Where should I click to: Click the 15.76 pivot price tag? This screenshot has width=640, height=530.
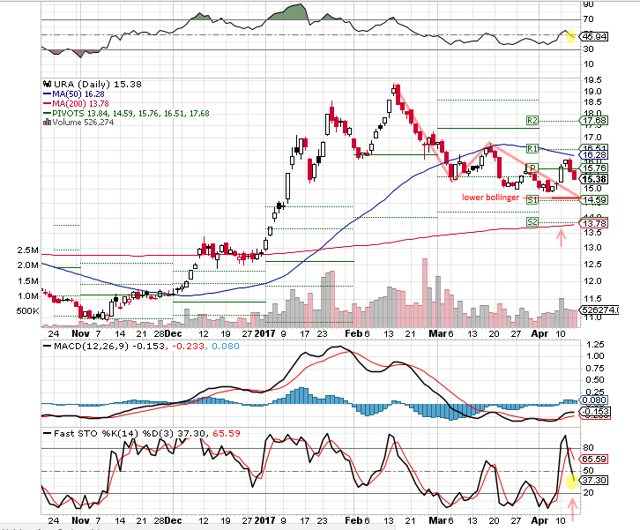point(594,168)
